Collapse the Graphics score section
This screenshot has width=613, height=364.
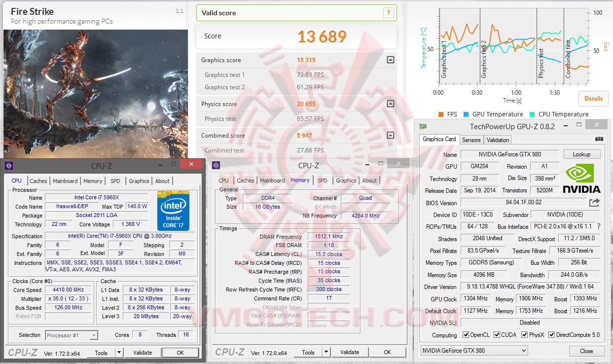point(391,60)
